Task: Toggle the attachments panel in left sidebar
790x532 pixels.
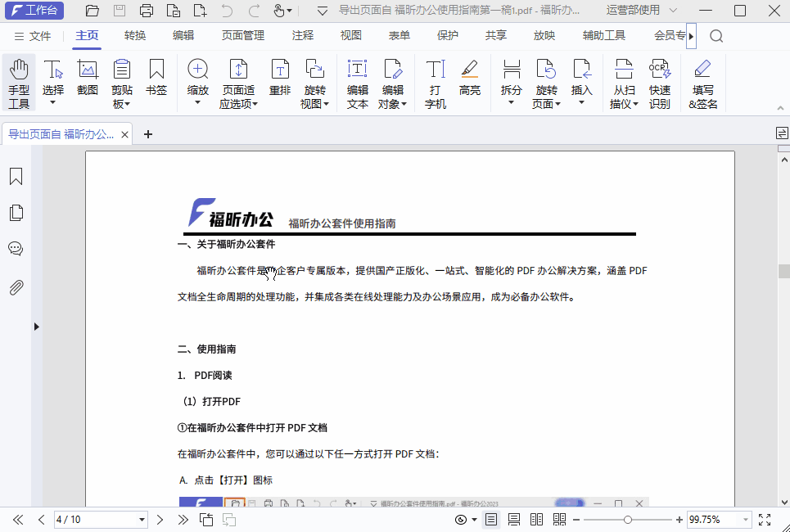Action: click(x=16, y=286)
